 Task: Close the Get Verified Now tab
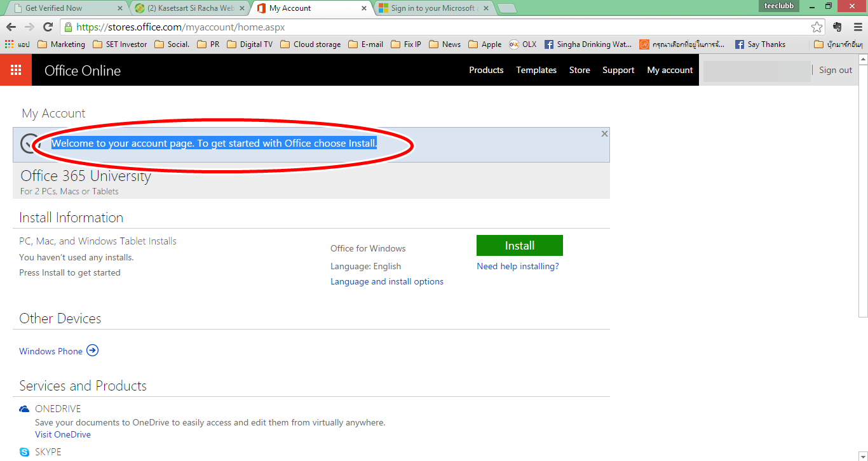[x=120, y=8]
